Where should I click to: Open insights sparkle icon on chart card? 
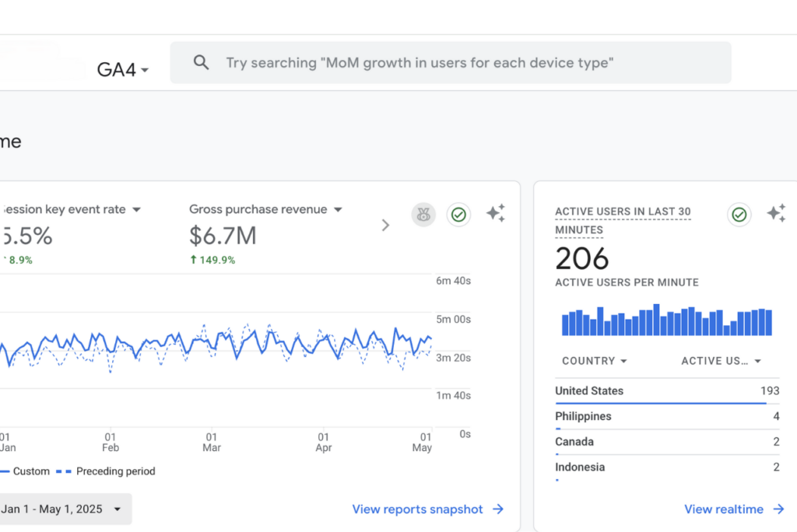[496, 214]
